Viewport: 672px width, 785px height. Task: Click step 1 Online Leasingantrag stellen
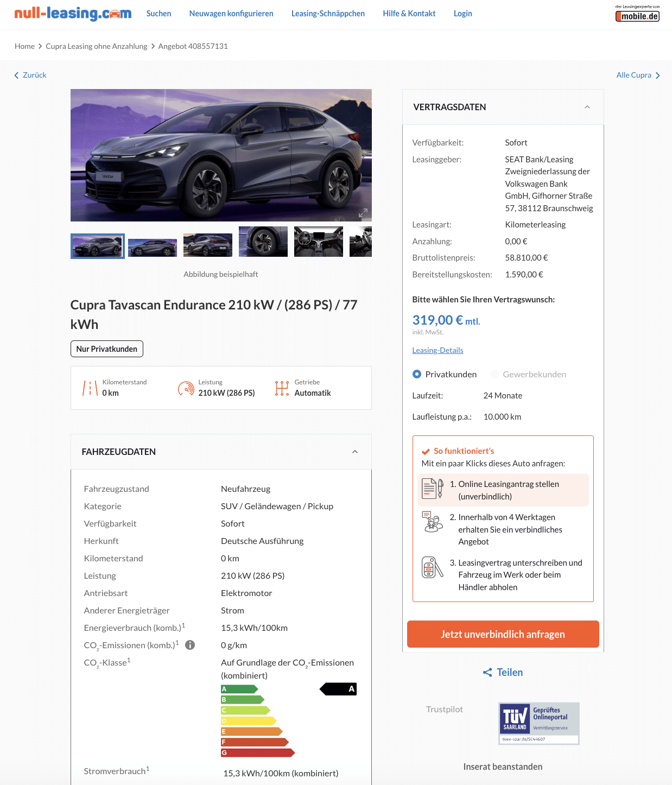[503, 490]
